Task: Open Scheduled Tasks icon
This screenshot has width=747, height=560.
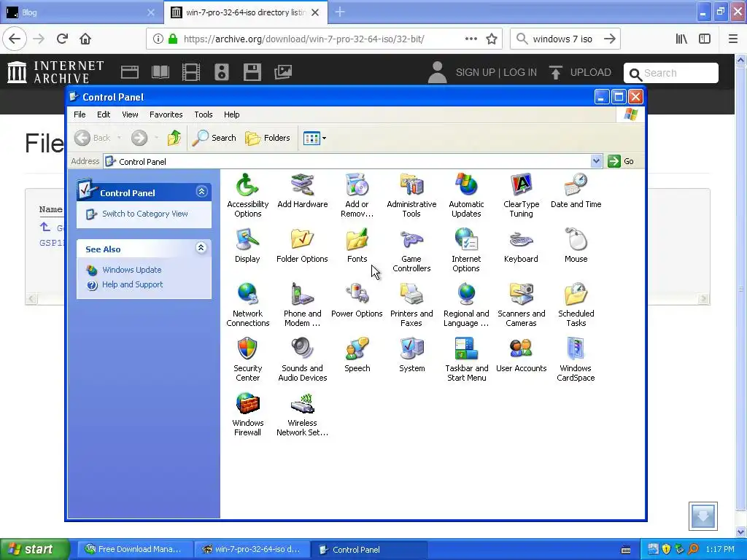Action: click(576, 305)
